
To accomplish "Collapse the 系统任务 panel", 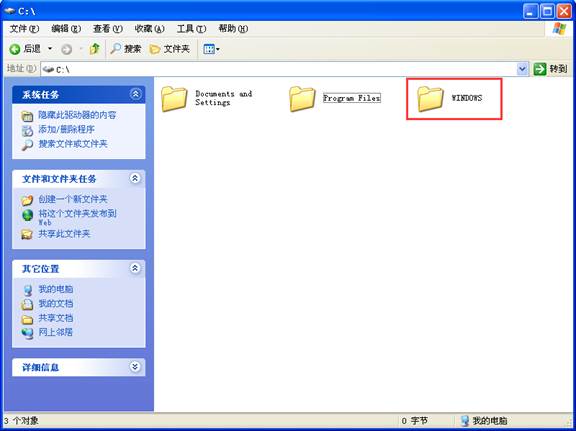I will click(136, 94).
